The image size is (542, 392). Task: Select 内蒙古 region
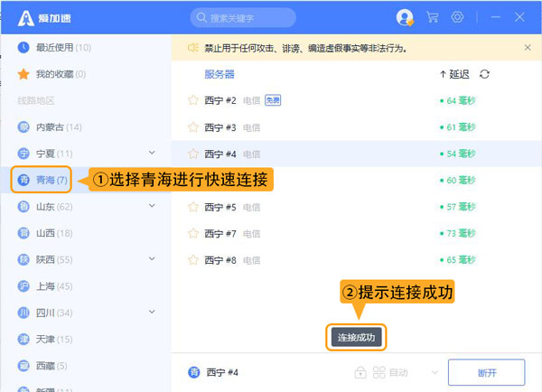point(50,127)
